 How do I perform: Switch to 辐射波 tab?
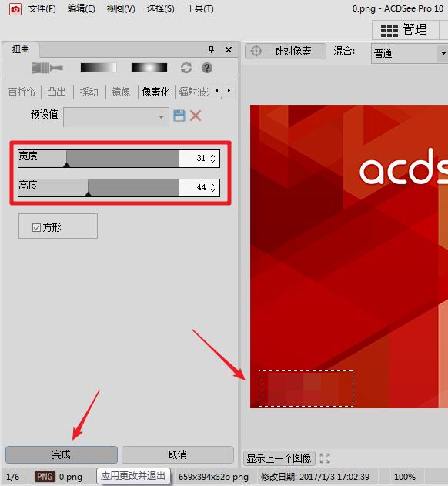[194, 92]
